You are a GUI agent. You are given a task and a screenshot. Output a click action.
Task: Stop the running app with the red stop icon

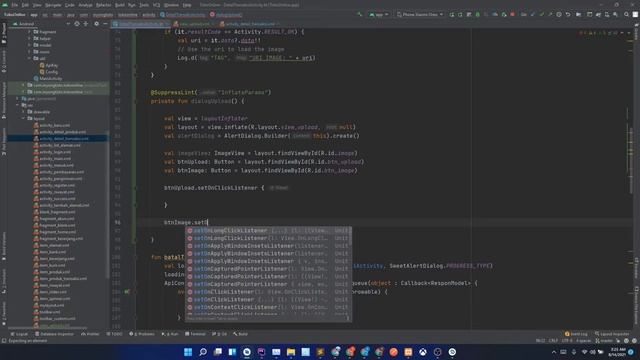(512, 15)
